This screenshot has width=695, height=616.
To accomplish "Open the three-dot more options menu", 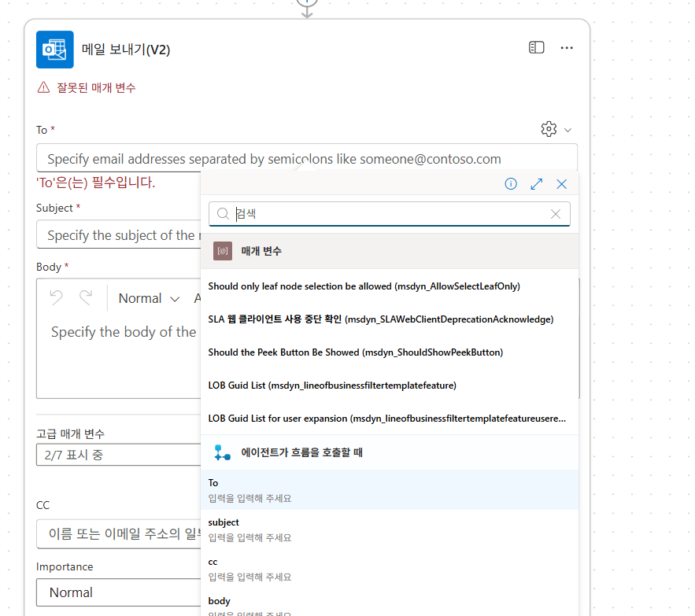I will (x=567, y=48).
